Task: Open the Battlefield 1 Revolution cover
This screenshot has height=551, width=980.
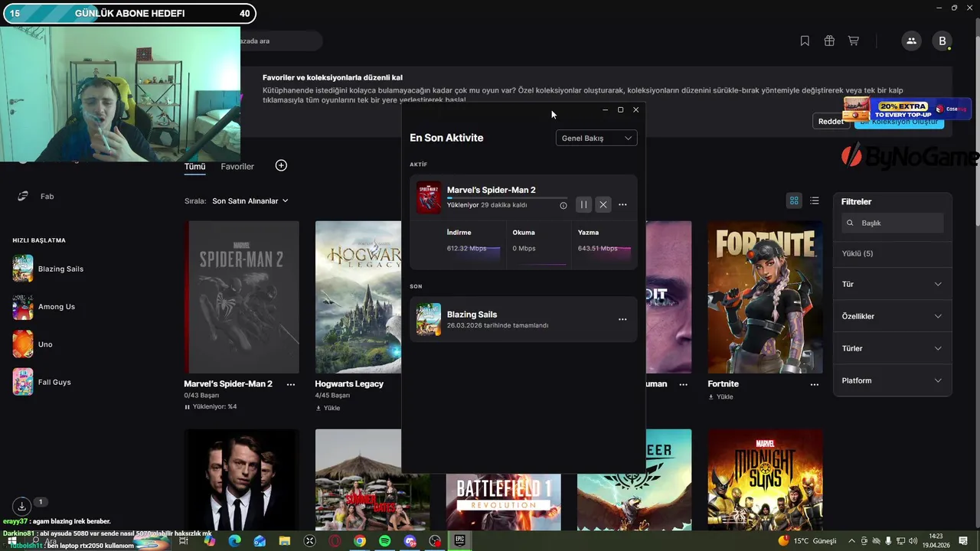Action: pyautogui.click(x=504, y=502)
